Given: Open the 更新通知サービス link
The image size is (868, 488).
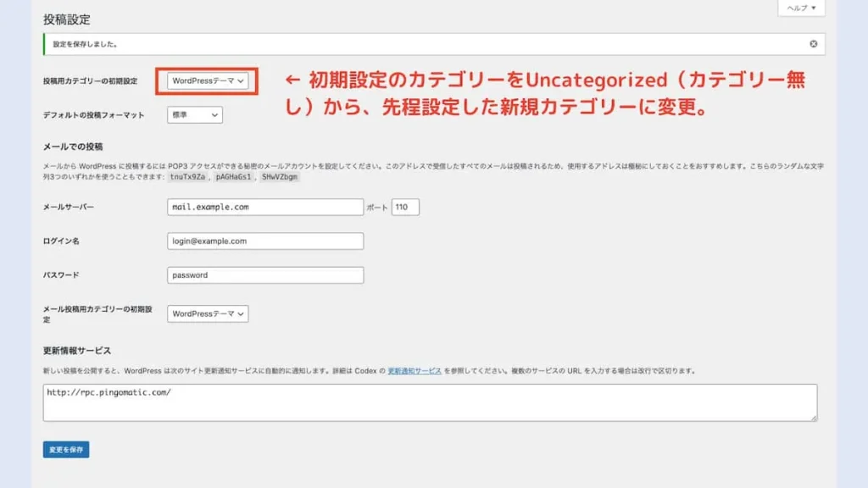Looking at the screenshot, I should (x=415, y=371).
